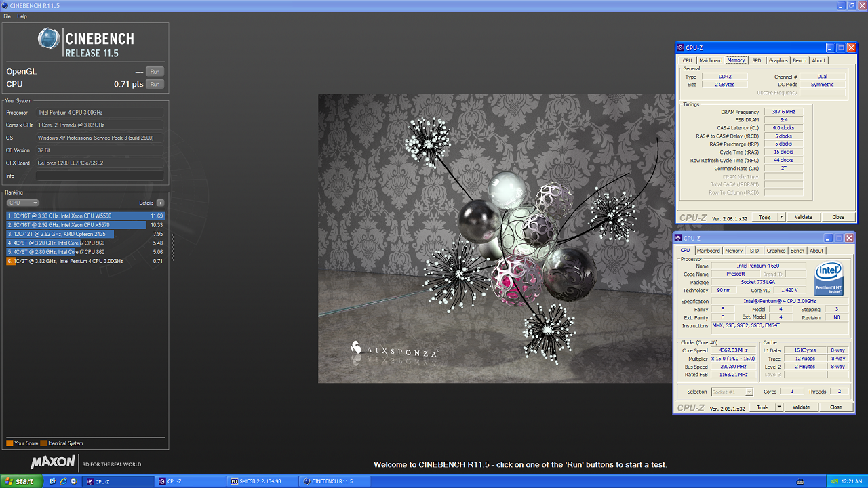Click the NVIDIA system tray icon
The height and width of the screenshot is (488, 868).
834,481
